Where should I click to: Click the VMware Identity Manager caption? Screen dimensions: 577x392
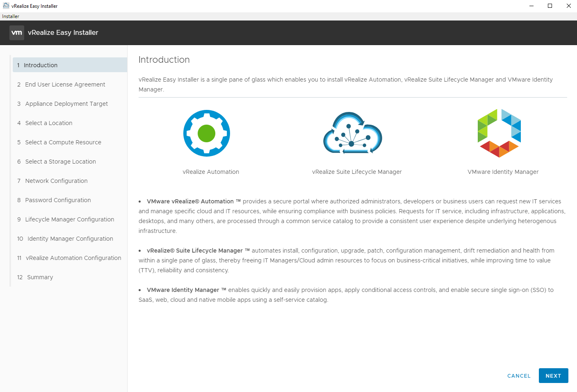click(x=503, y=172)
